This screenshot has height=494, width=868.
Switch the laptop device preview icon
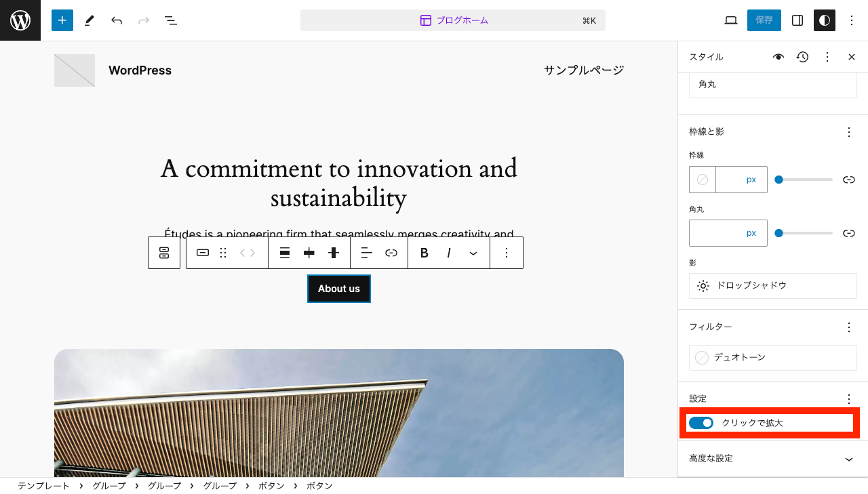point(731,20)
